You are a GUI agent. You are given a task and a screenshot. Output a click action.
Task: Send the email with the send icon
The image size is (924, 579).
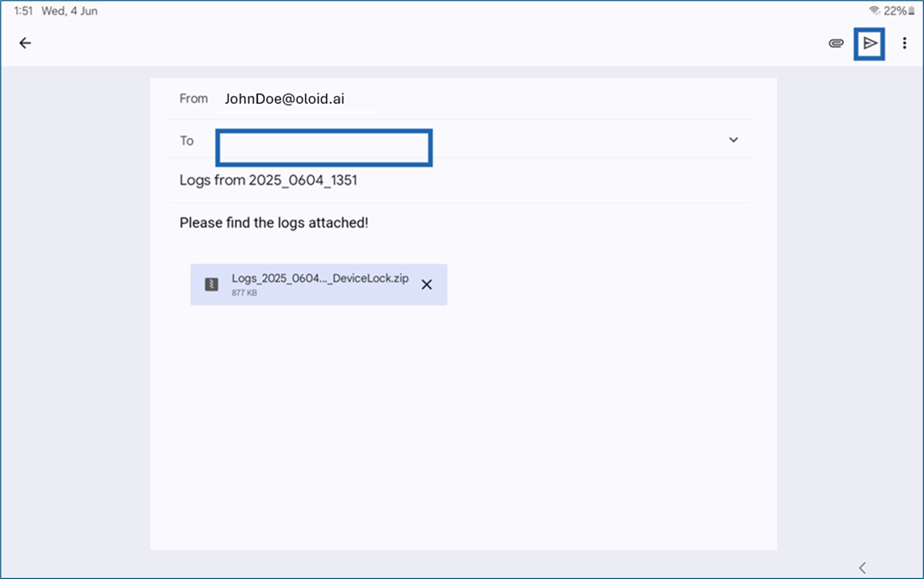(x=869, y=44)
